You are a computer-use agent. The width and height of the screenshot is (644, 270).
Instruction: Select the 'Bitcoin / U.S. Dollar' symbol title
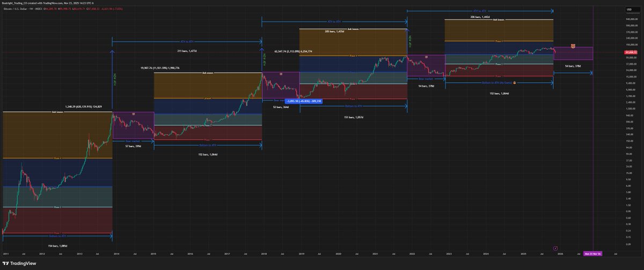click(16, 9)
